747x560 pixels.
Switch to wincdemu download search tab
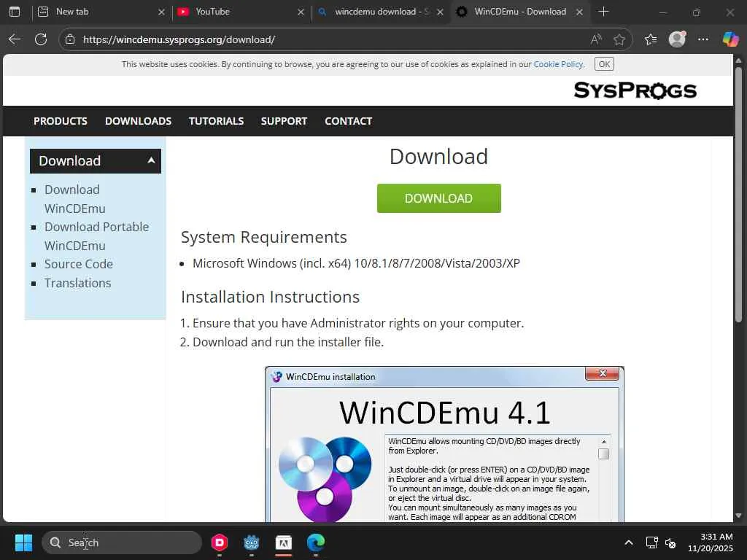tap(379, 12)
